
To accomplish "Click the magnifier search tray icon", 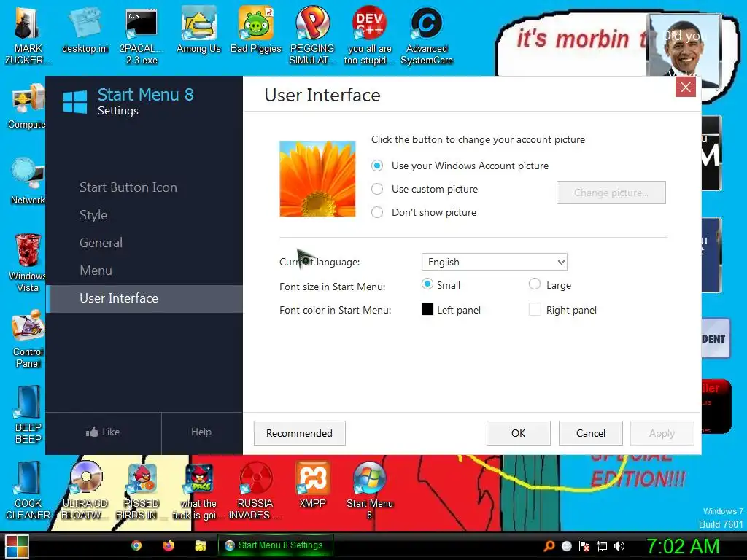I will coord(549,546).
